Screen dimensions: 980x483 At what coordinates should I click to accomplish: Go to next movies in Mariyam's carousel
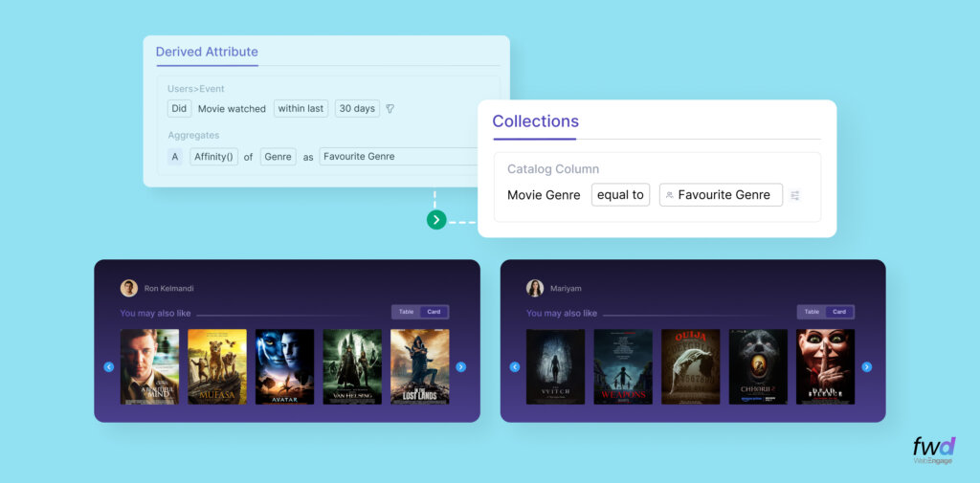[x=867, y=366]
